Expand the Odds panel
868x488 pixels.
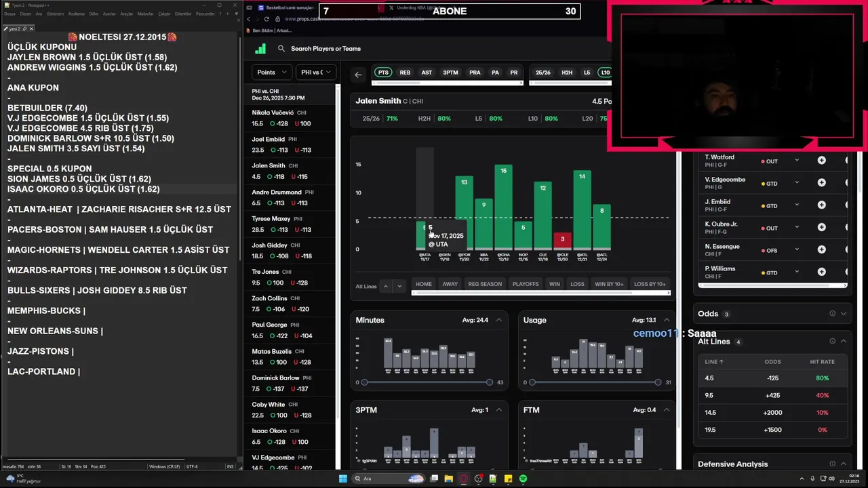[x=844, y=314]
